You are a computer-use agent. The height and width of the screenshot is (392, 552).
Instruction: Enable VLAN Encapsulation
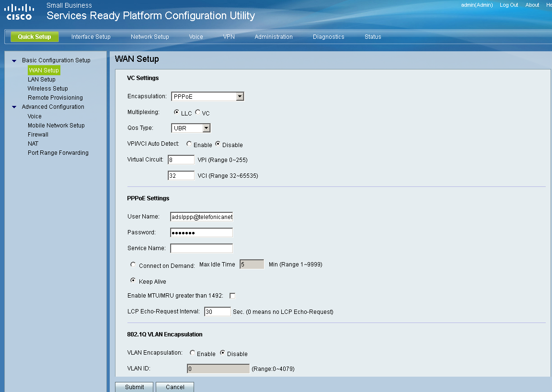pos(192,354)
